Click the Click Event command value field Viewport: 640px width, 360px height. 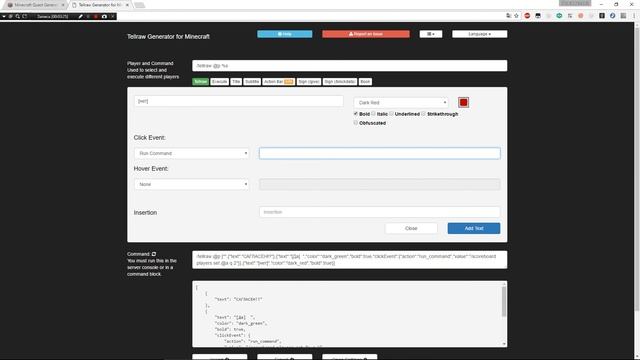click(x=380, y=153)
